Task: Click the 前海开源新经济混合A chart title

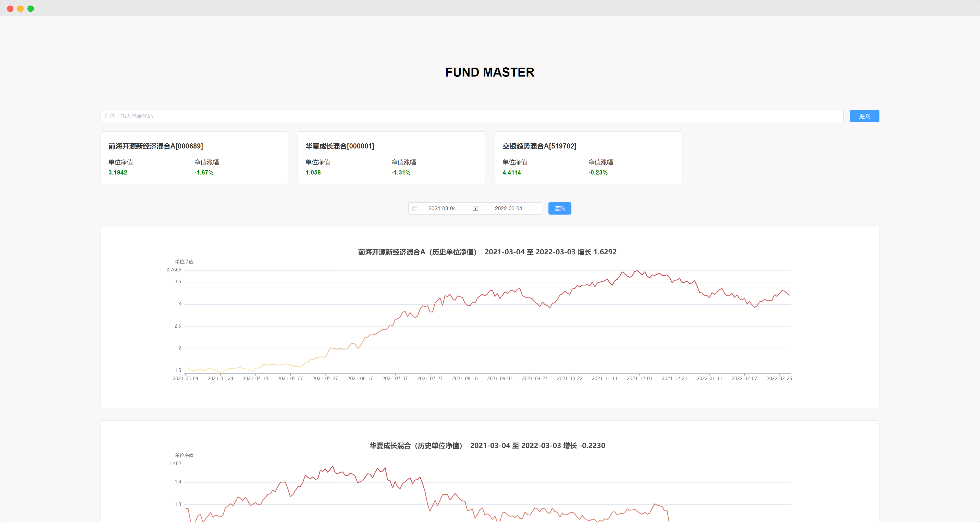Action: tap(487, 252)
